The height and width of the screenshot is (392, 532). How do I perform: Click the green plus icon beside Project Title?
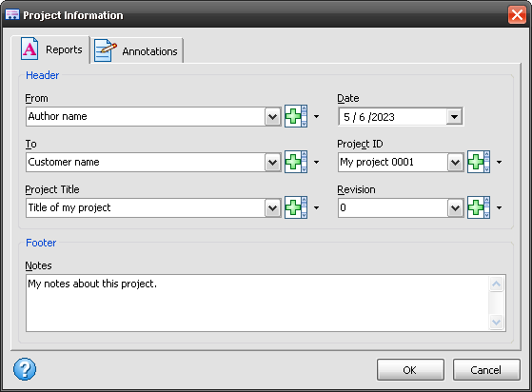pos(296,207)
